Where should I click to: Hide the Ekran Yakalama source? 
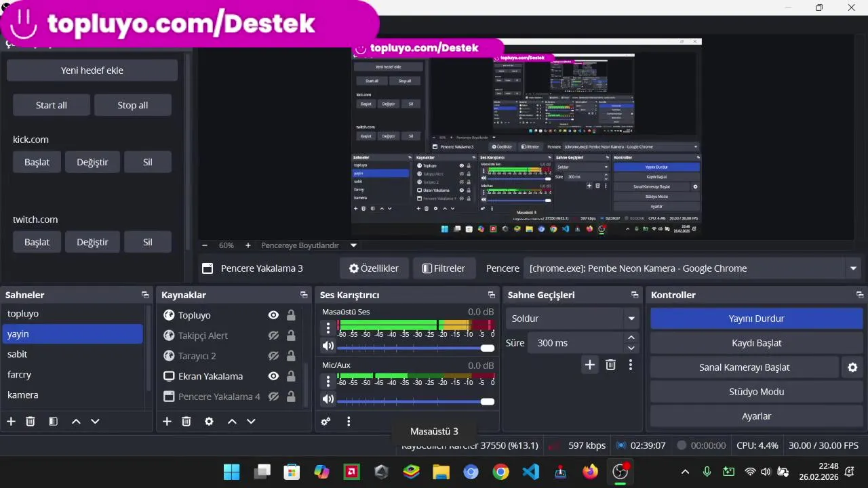[273, 376]
